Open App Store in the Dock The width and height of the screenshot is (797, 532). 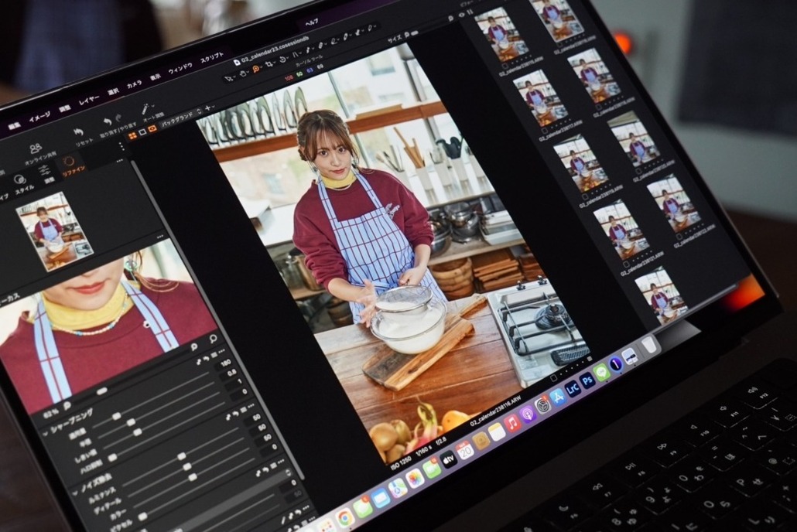tap(558, 396)
